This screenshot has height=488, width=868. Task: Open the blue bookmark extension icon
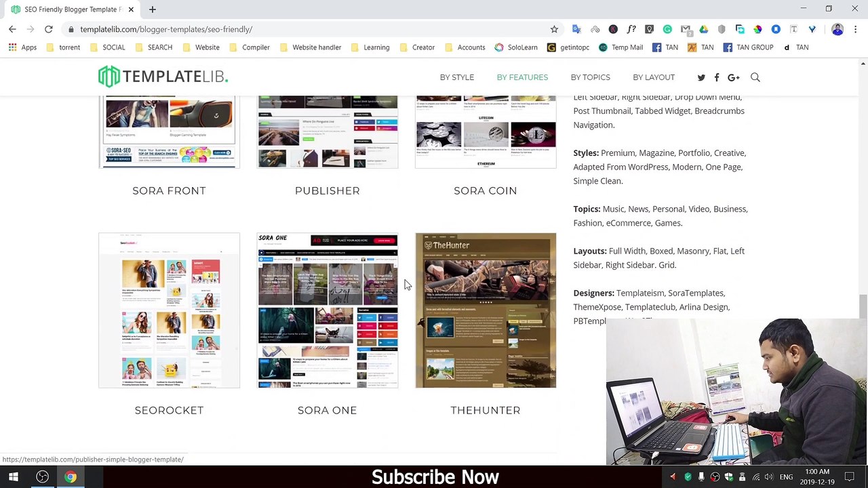point(776,29)
